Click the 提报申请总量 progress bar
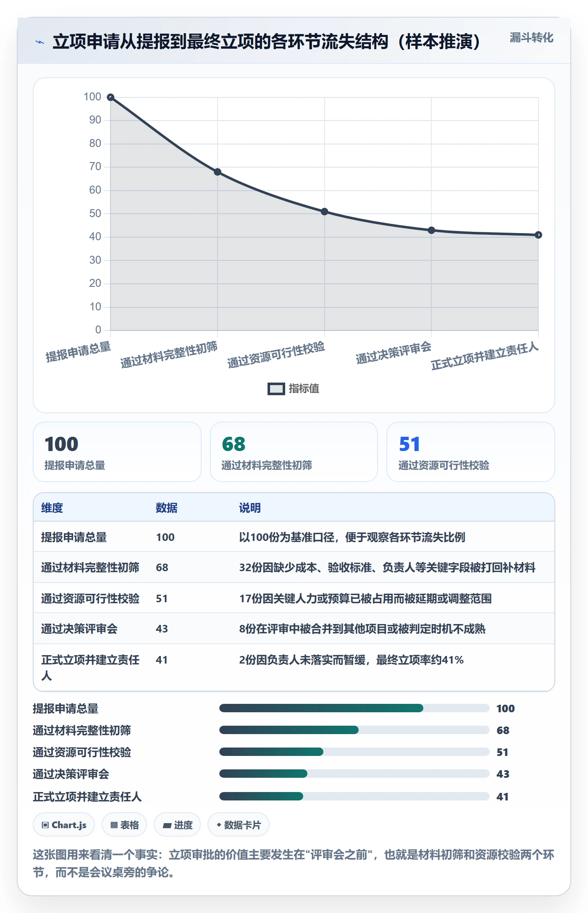Viewport: 588px width, 913px height. pyautogui.click(x=354, y=708)
